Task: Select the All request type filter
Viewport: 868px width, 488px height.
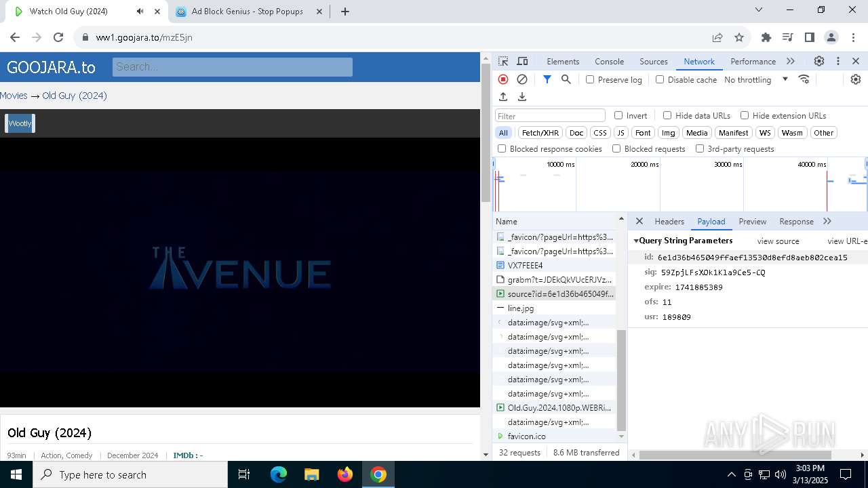Action: pyautogui.click(x=503, y=133)
